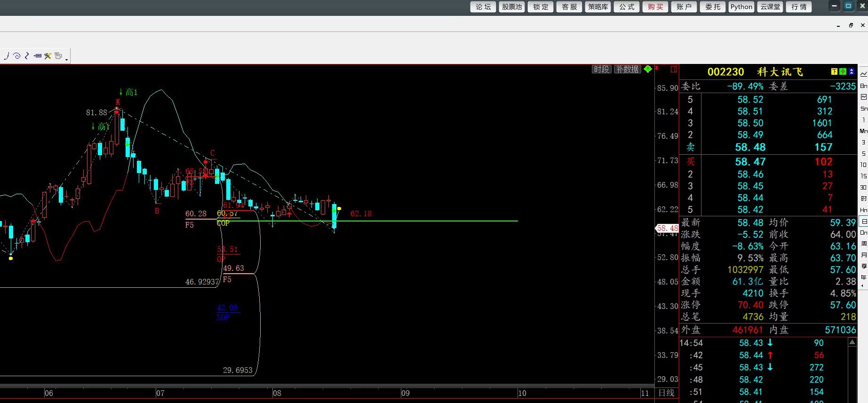Click the stock name 科大讯飞
Image resolution: width=868 pixels, height=403 pixels.
point(780,72)
